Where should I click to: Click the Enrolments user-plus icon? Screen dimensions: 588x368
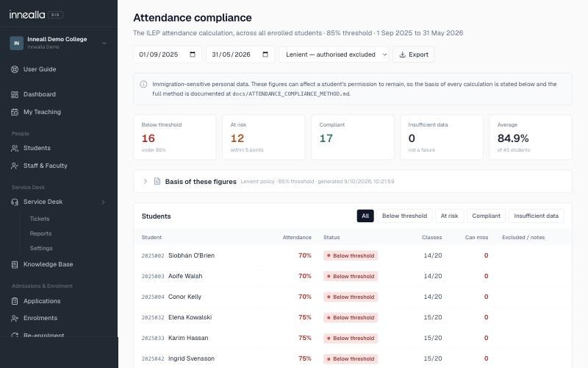[x=15, y=319]
